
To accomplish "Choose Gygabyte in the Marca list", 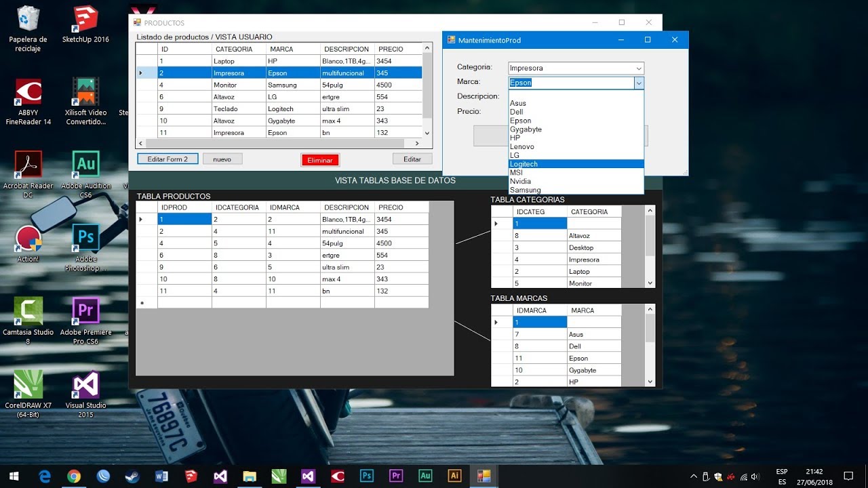I will 576,129.
